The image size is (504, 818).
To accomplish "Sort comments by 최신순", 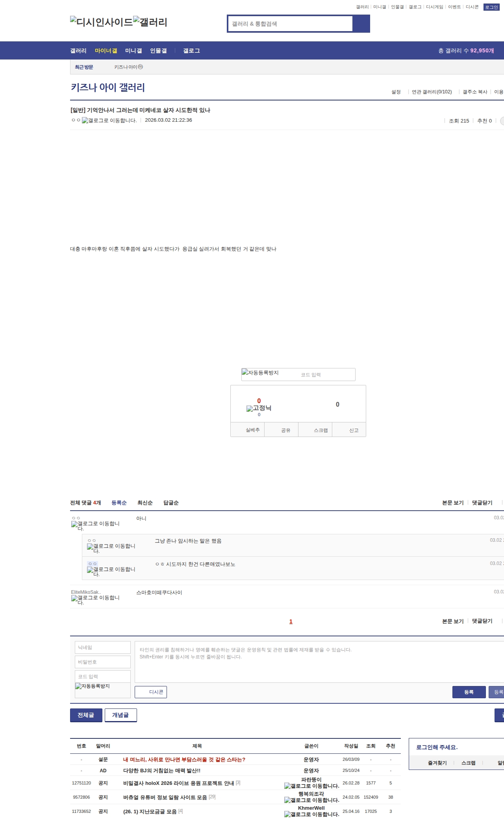I will click(x=145, y=503).
